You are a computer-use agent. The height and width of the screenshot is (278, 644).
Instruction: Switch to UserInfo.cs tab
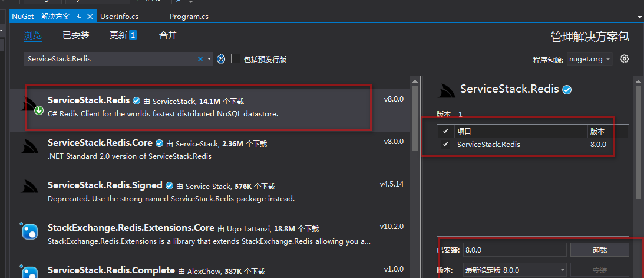pyautogui.click(x=119, y=17)
